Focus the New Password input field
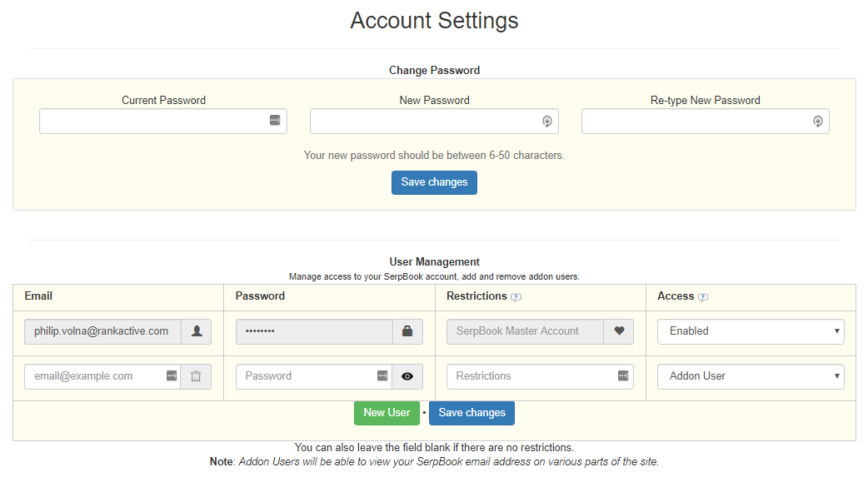Image resolution: width=868 pixels, height=477 pixels. (x=434, y=122)
